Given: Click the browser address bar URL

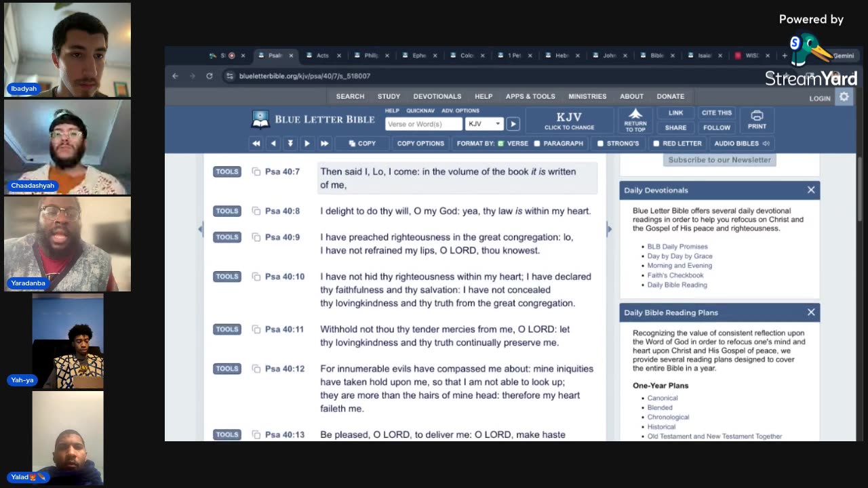Looking at the screenshot, I should click(x=304, y=76).
